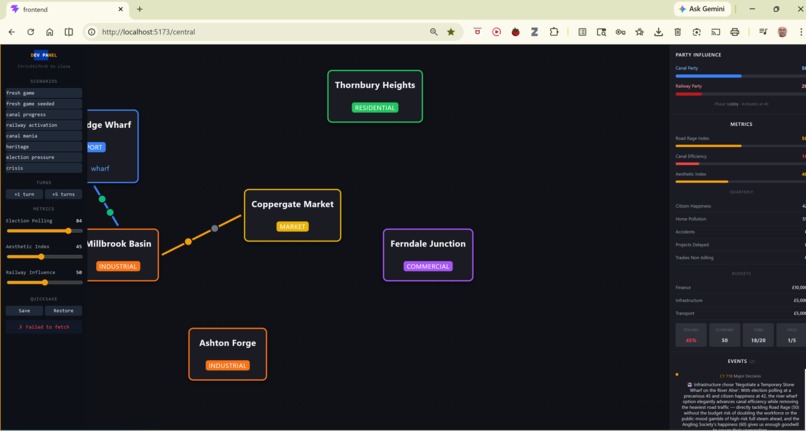Click the trash bin toolbar icon
This screenshot has width=806, height=431.
(677, 32)
